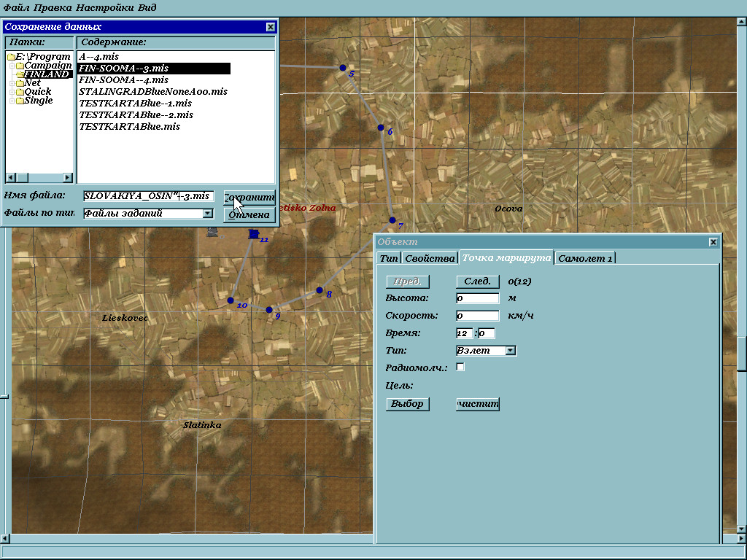Click the Отмена button
The image size is (747, 560).
click(x=249, y=215)
